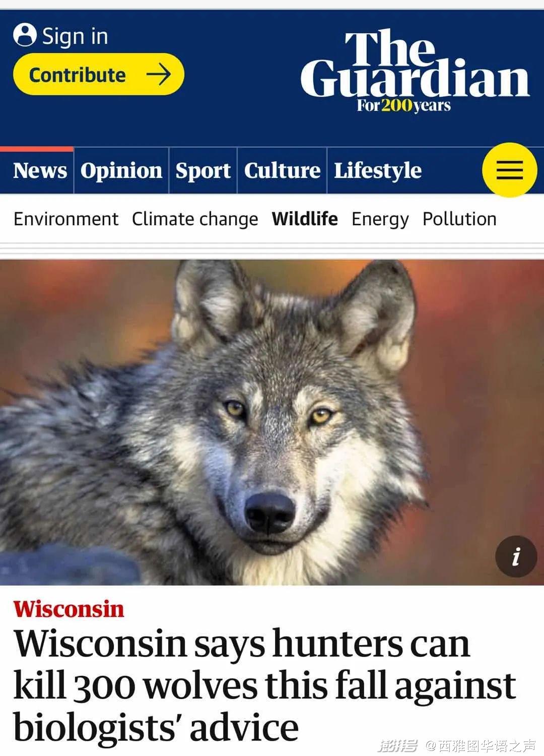Image resolution: width=544 pixels, height=756 pixels.
Task: Go to the Pollution subsection
Action: pyautogui.click(x=459, y=219)
